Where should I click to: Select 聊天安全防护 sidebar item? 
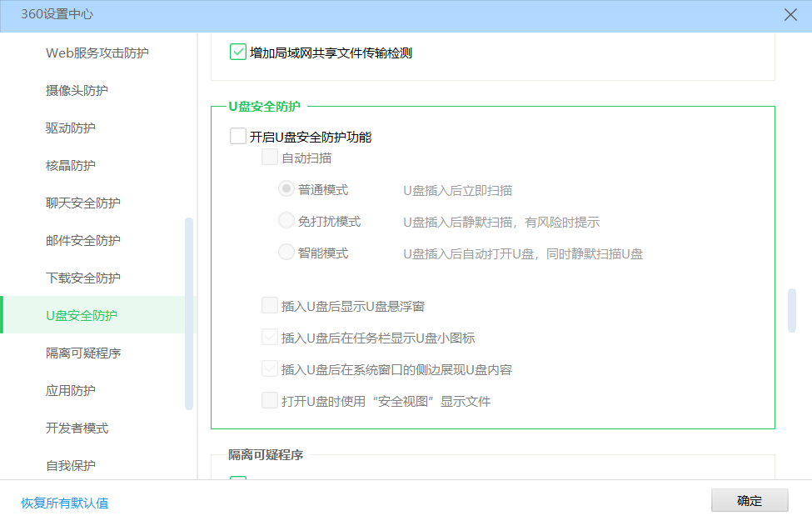click(82, 203)
